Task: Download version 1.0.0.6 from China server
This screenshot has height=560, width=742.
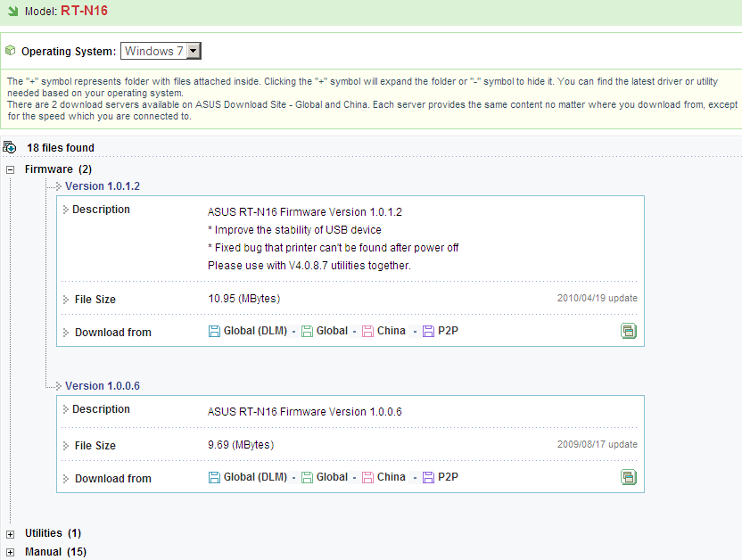Action: (x=391, y=477)
